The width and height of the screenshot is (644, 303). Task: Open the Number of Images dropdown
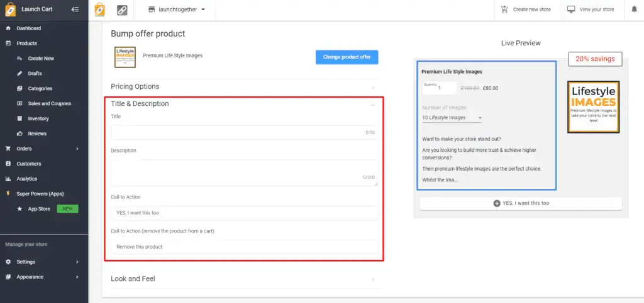pos(452,118)
